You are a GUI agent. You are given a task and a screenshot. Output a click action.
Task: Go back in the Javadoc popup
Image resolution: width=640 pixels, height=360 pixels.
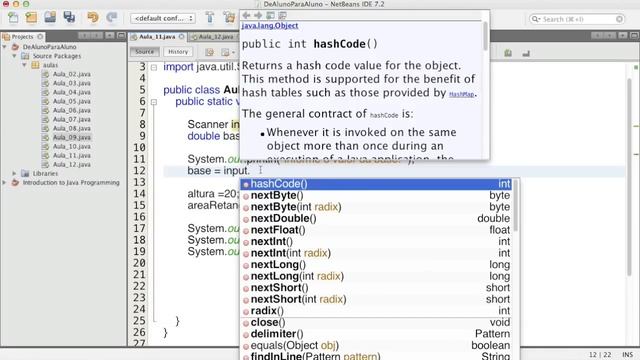(x=246, y=16)
